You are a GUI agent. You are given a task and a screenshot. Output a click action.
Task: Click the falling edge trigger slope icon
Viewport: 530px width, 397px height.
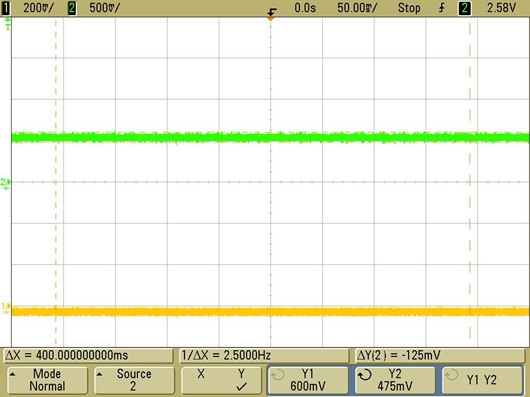tap(441, 8)
